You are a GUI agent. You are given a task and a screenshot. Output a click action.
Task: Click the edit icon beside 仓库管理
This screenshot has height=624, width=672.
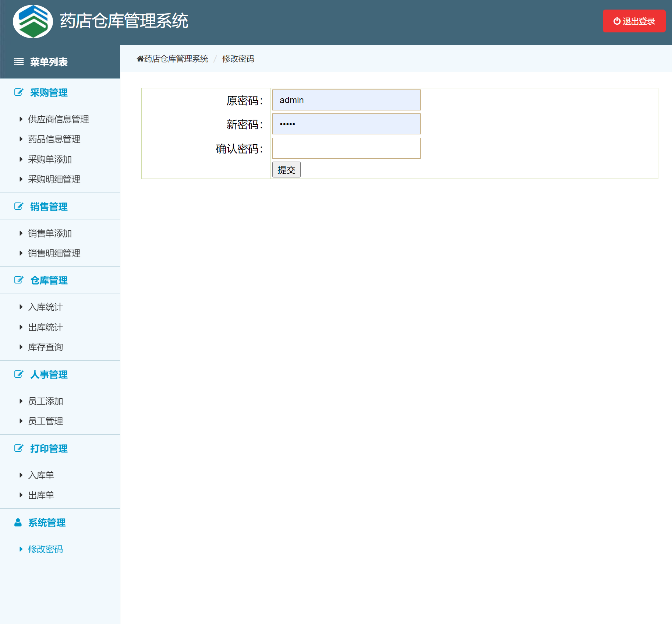[x=18, y=280]
